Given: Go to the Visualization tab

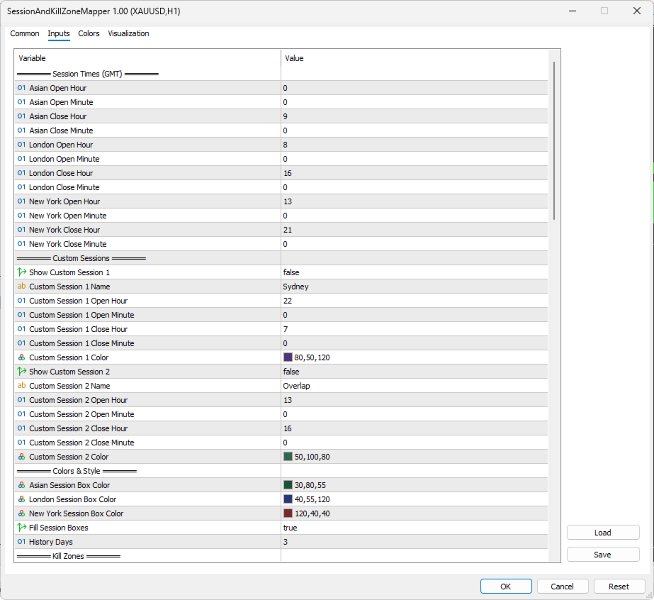Looking at the screenshot, I should coord(128,33).
